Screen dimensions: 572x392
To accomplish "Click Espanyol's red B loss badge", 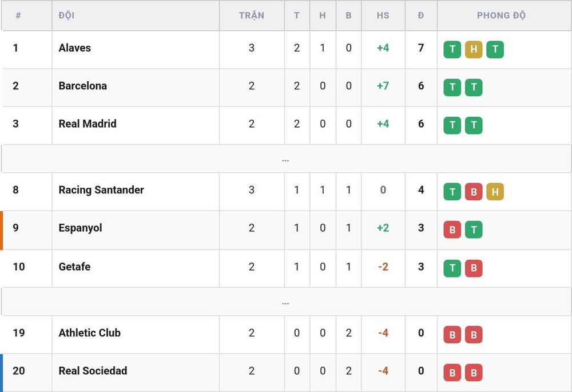I will pos(452,229).
